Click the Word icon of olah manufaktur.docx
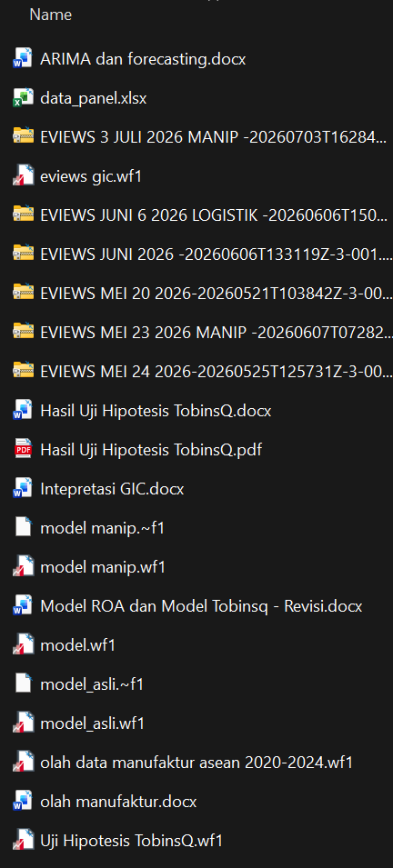The height and width of the screenshot is (868, 393). [23, 802]
